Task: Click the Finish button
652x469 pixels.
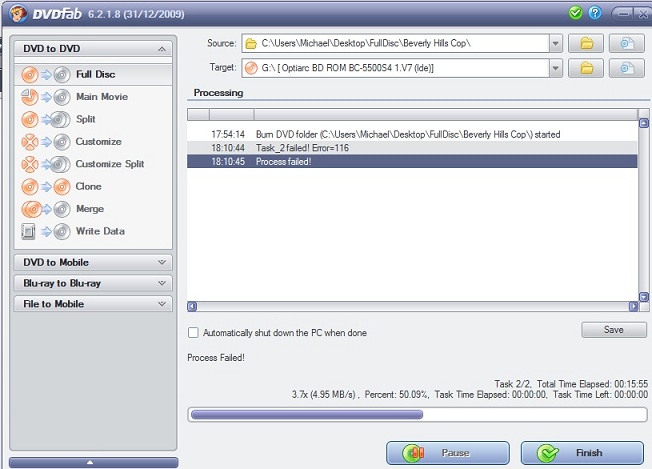Action: tap(582, 453)
